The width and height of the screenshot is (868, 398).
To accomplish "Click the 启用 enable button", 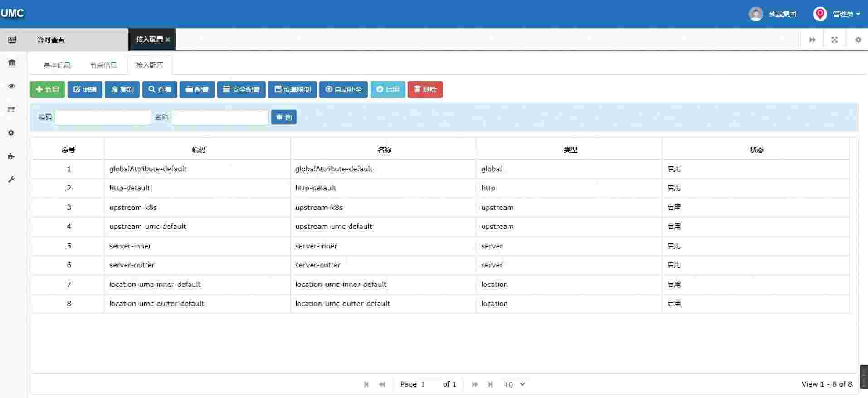I will 388,89.
